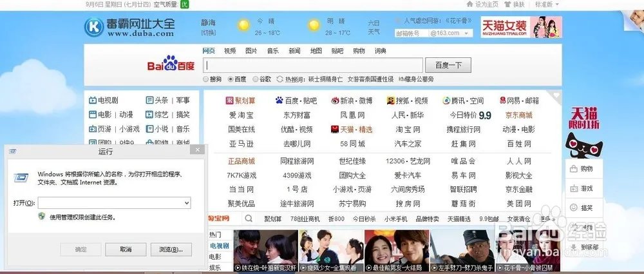The height and width of the screenshot is (274, 644).
Task: Open the @163.com email domain dropdown
Action: click(466, 34)
